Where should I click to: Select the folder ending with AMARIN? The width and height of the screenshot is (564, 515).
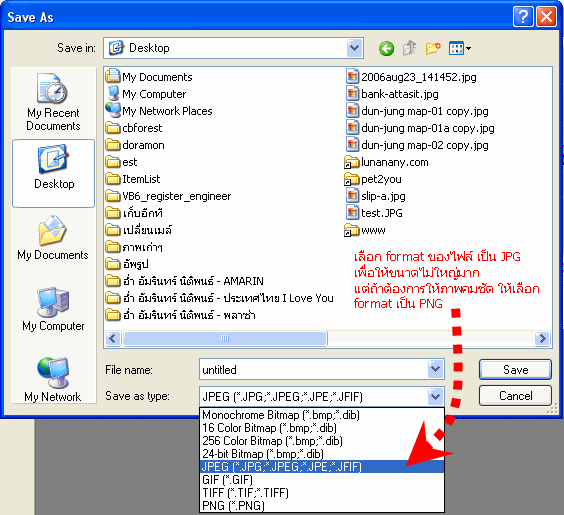click(x=185, y=281)
